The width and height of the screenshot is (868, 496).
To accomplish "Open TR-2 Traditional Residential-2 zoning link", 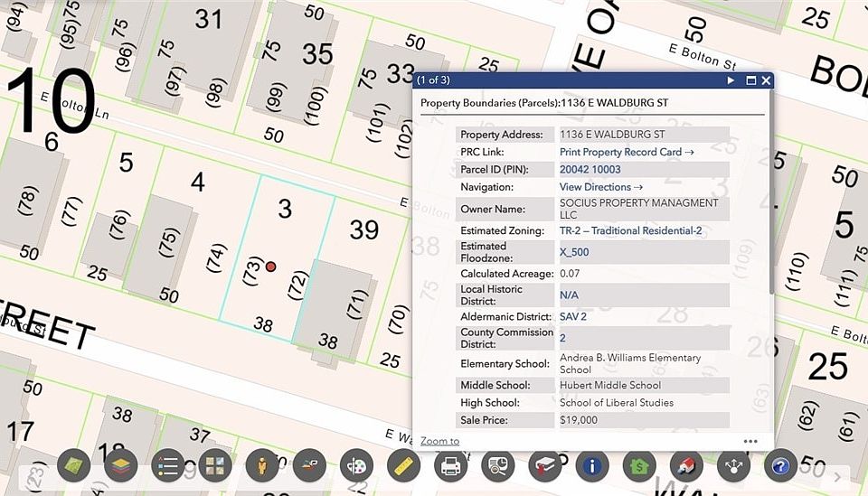I will tap(630, 230).
